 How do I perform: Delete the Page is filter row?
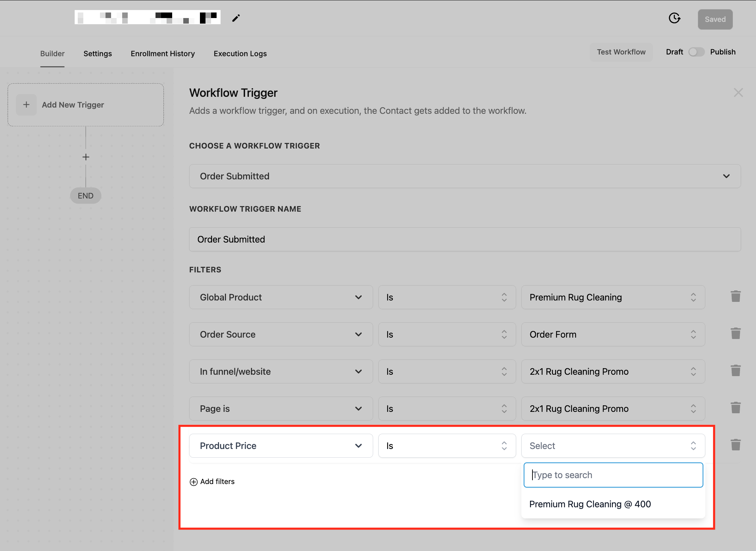coord(736,408)
